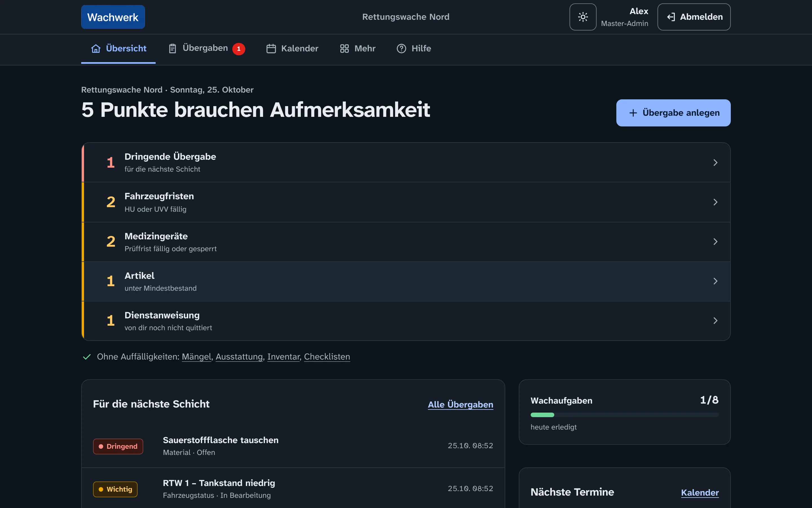This screenshot has width=812, height=508.
Task: Open the Übersicht tab
Action: coord(118,49)
